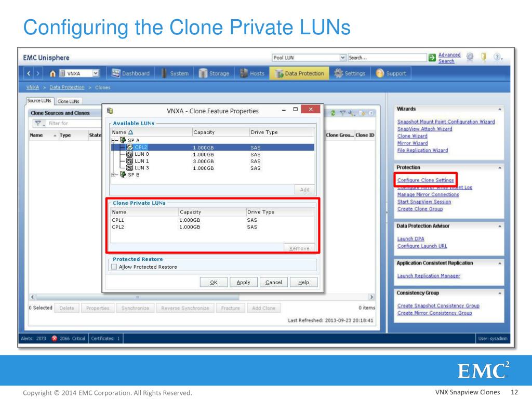Open the Hosts menu
The image size is (532, 399).
[x=252, y=73]
